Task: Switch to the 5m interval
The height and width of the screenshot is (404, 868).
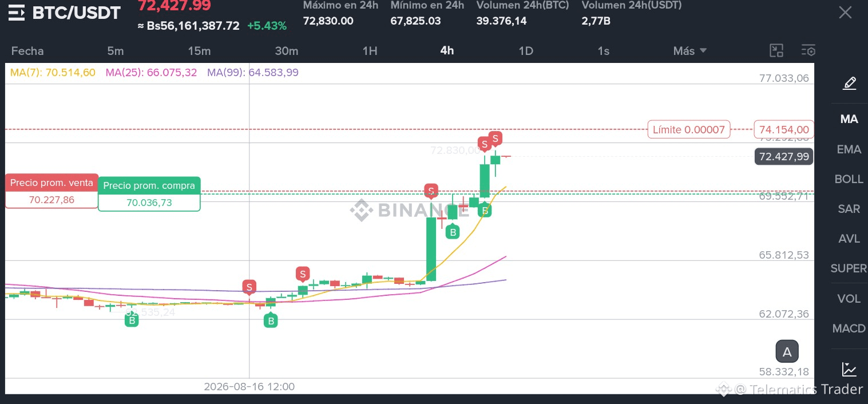Action: 116,51
